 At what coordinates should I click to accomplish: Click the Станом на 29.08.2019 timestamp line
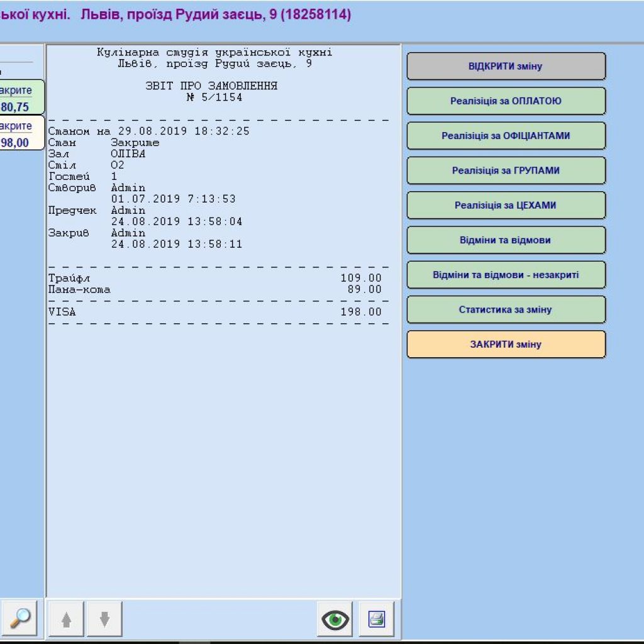point(148,131)
